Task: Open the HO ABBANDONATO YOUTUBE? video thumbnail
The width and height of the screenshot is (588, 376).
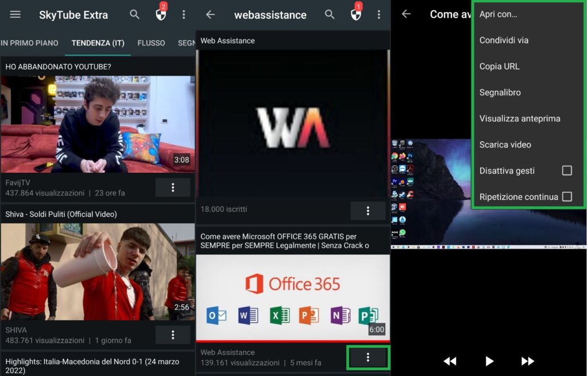Action: pos(98,124)
